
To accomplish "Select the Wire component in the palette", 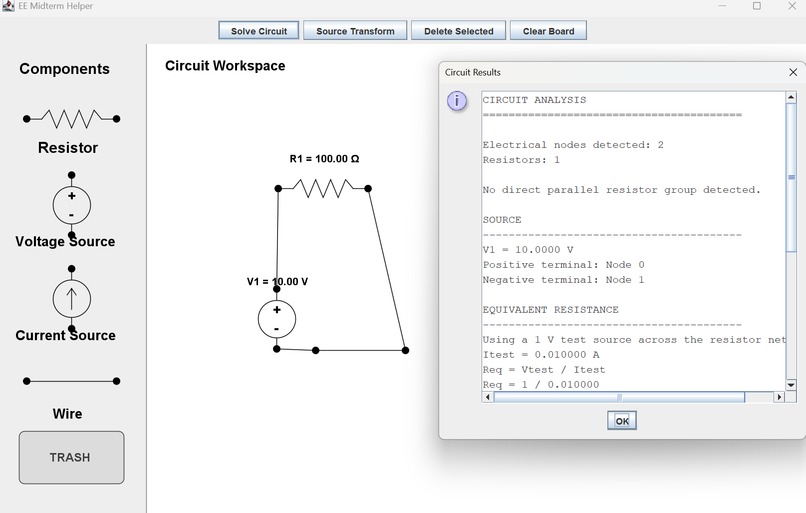I will [71, 381].
